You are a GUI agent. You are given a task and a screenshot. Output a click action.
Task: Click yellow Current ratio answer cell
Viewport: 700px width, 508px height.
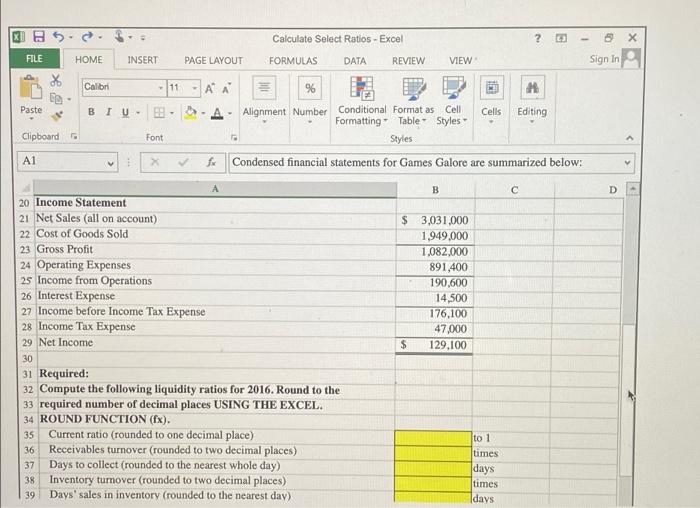(x=433, y=437)
